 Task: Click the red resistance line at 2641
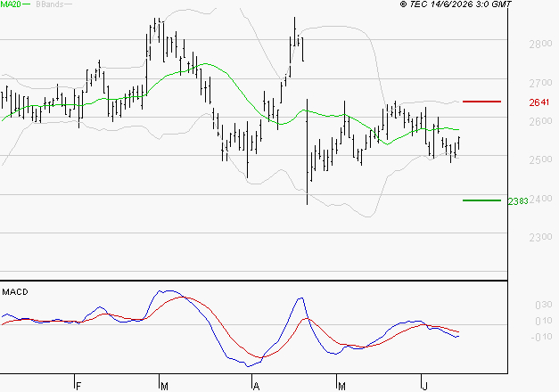pyautogui.click(x=481, y=102)
